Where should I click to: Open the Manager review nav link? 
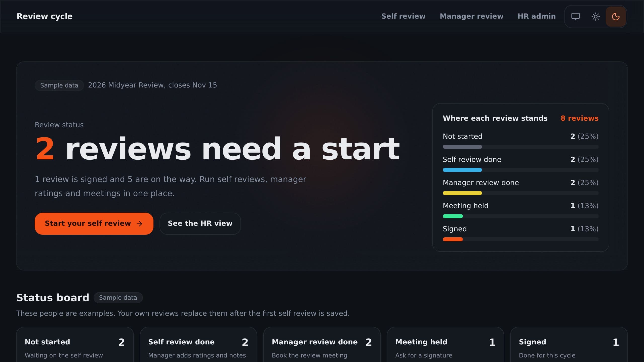pos(471,16)
